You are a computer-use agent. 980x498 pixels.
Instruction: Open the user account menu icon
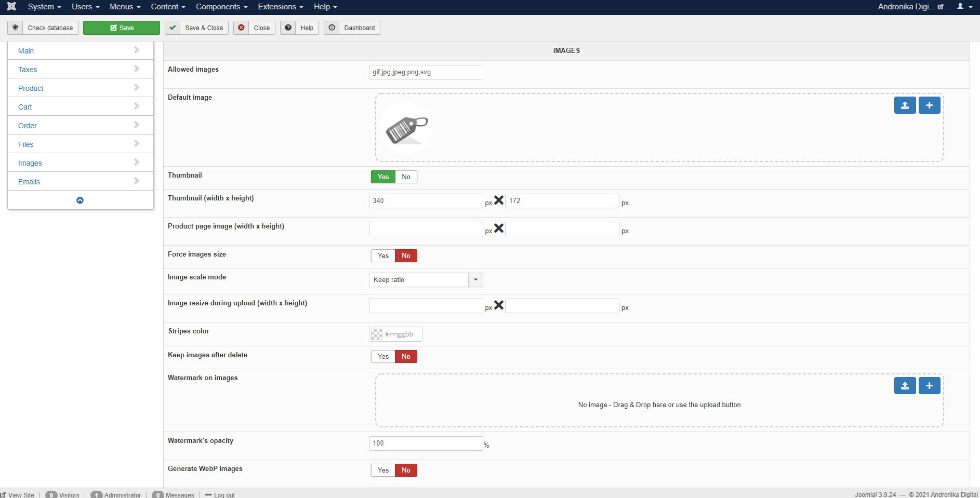point(964,7)
